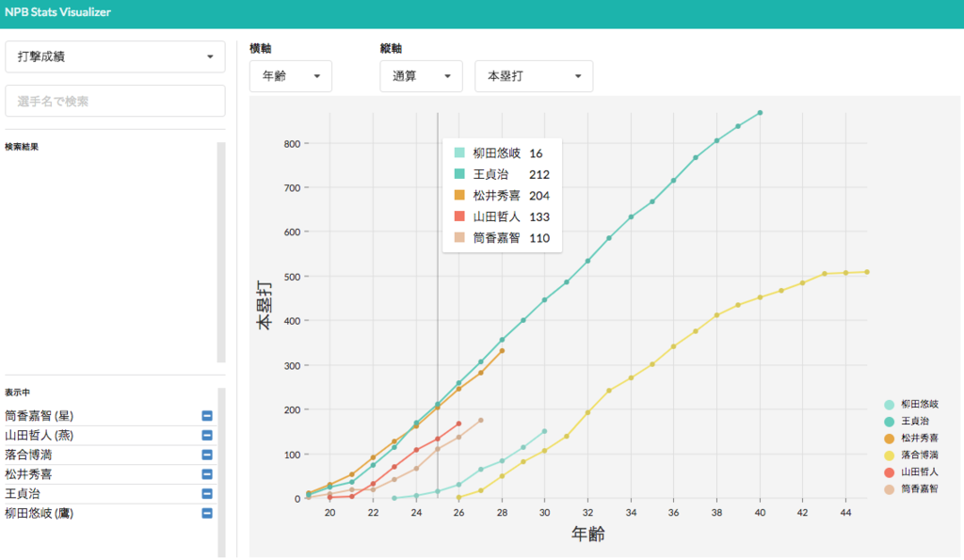
Task: Click 山田哲人 133 row in tooltip
Action: click(502, 217)
